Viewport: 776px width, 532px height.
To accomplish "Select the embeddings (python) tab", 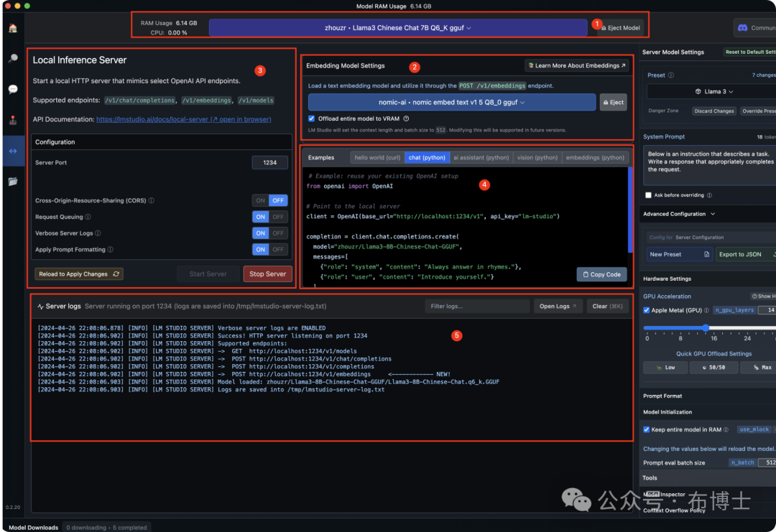I will click(x=595, y=158).
